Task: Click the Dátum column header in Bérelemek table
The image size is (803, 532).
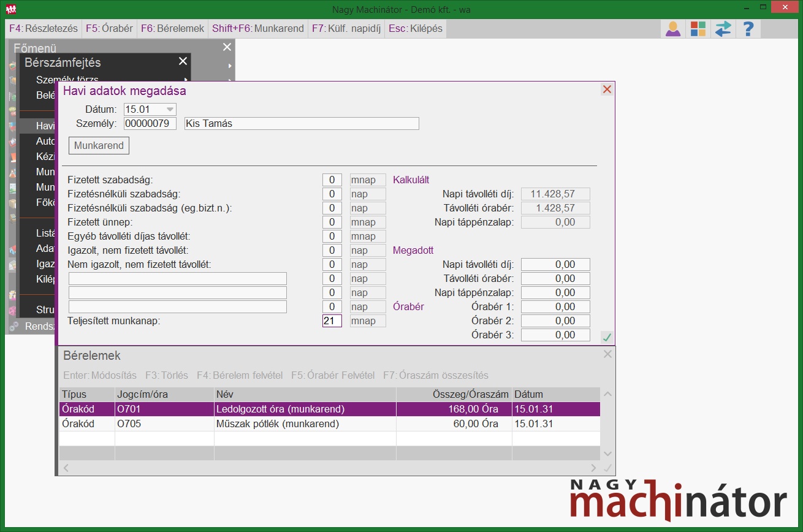Action: tap(556, 395)
